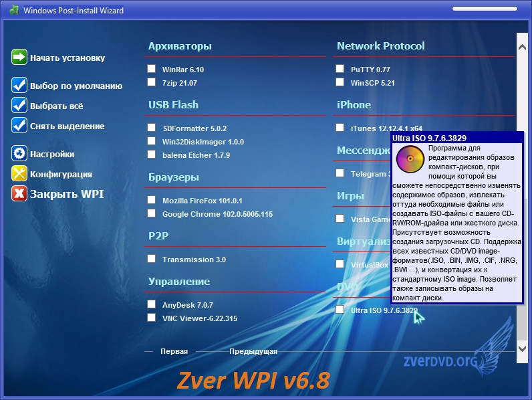Click the Ultra ISO disc icon in tooltip
Image resolution: width=532 pixels, height=400 pixels.
[x=410, y=159]
